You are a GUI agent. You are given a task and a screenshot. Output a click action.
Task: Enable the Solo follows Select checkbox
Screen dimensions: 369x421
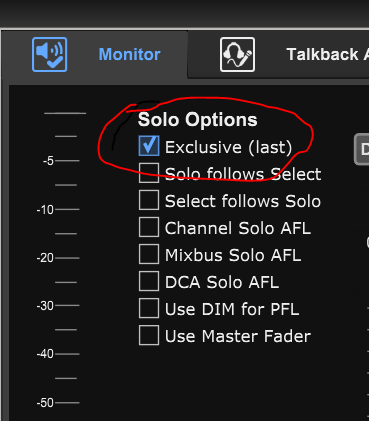(149, 173)
